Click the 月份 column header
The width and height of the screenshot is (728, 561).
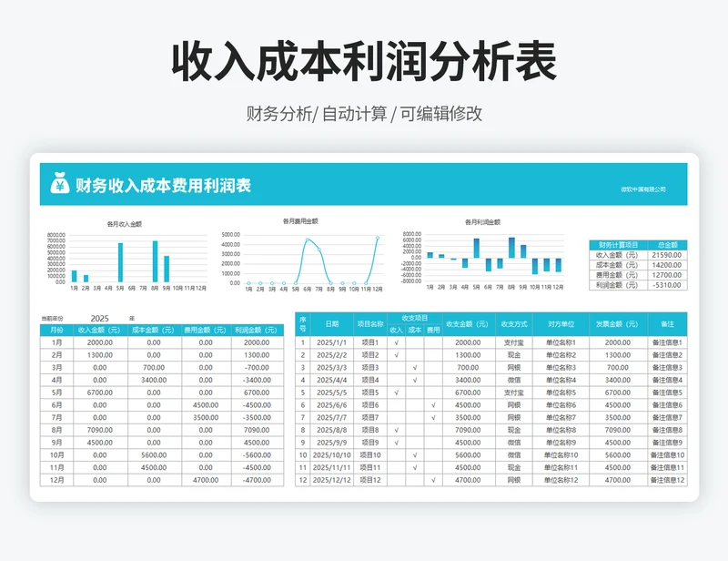click(56, 330)
